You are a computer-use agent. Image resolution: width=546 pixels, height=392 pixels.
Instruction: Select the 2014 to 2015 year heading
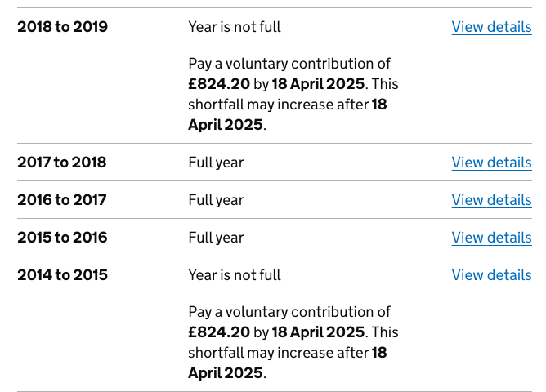point(63,275)
